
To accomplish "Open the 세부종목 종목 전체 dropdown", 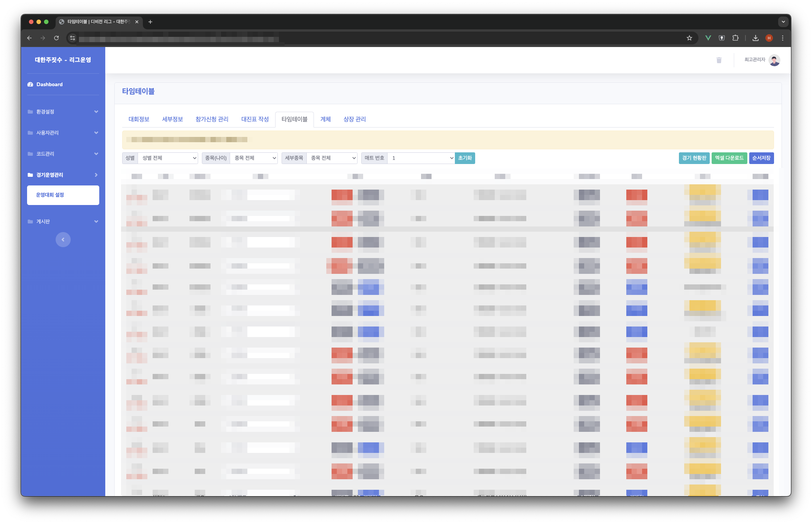I will coord(332,158).
